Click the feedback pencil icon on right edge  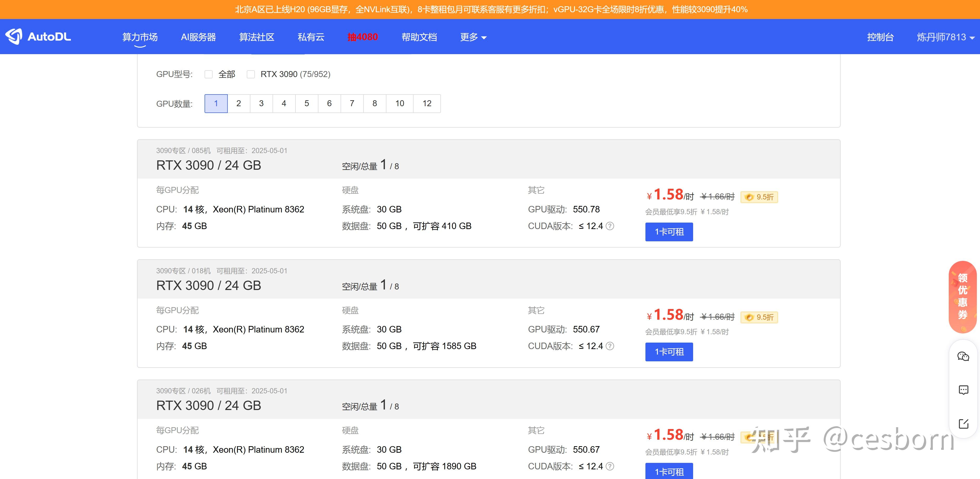tap(964, 421)
